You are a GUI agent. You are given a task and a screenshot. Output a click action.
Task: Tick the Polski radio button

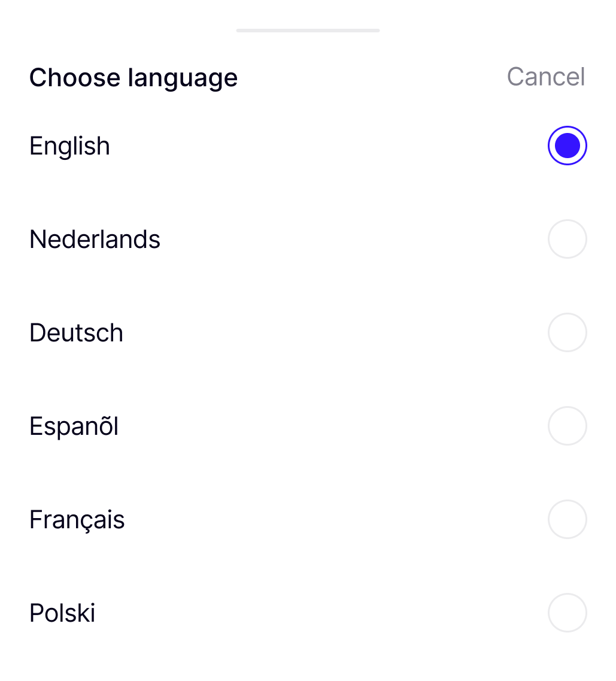coord(567,613)
